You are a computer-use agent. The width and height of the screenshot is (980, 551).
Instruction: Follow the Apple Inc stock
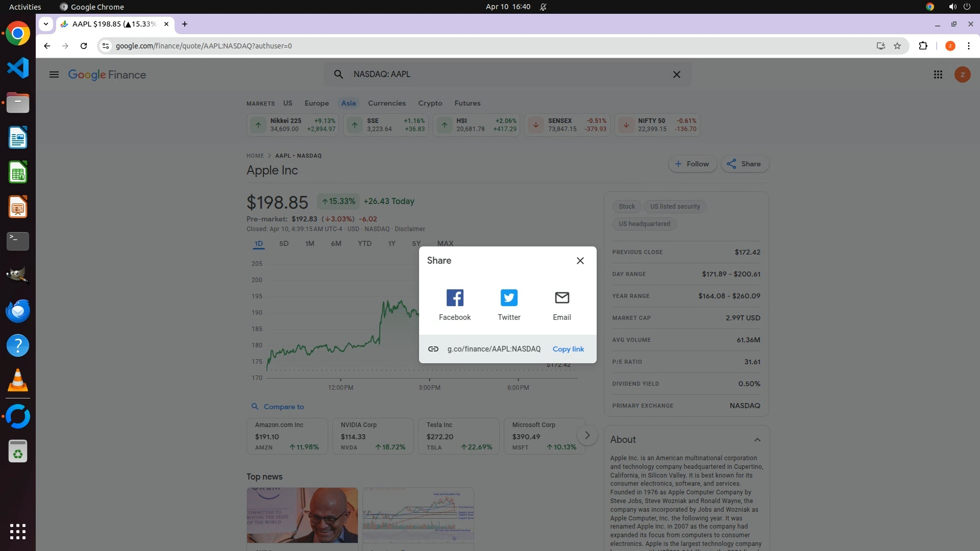pos(692,164)
